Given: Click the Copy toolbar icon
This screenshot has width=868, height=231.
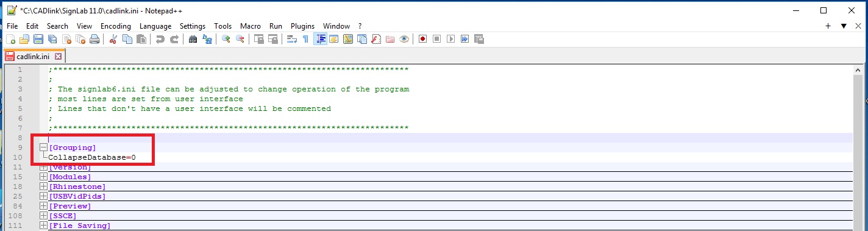Looking at the screenshot, I should 127,39.
